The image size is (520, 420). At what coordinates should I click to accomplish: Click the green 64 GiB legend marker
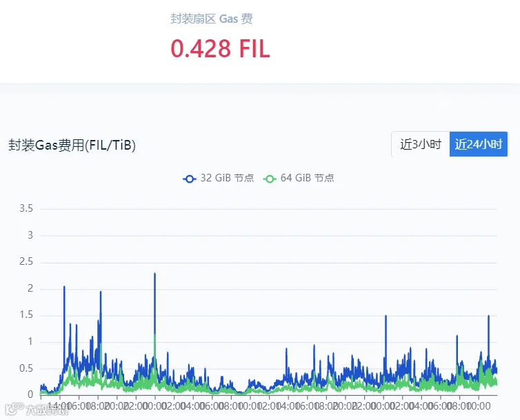pyautogui.click(x=270, y=179)
